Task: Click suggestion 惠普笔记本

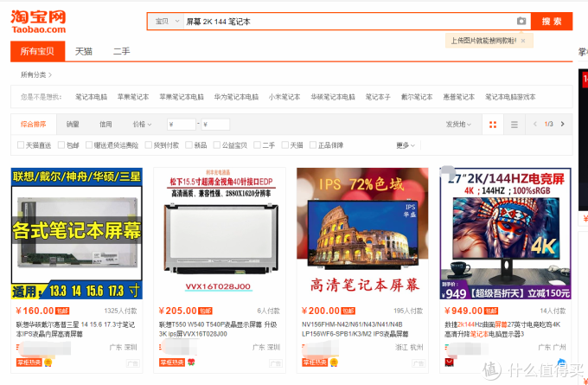Action: tap(458, 97)
